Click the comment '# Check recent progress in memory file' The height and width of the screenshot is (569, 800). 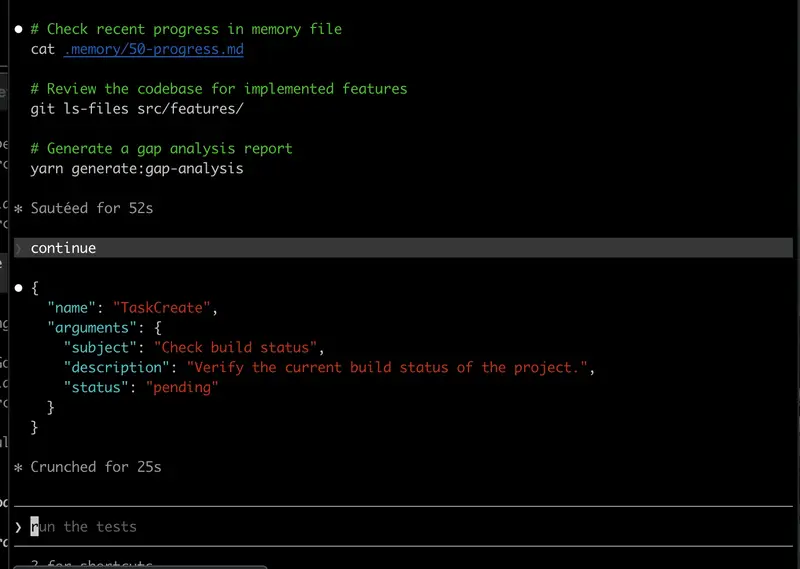click(186, 29)
